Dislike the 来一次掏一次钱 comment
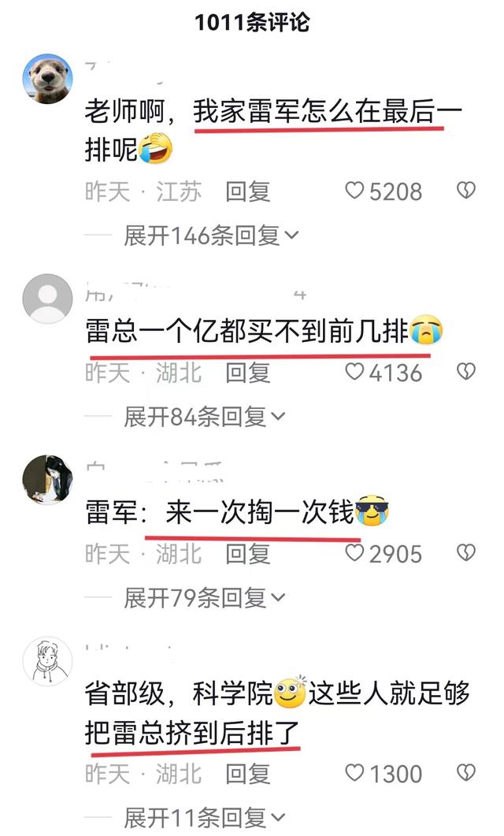Image resolution: width=504 pixels, height=836 pixels. tap(466, 553)
